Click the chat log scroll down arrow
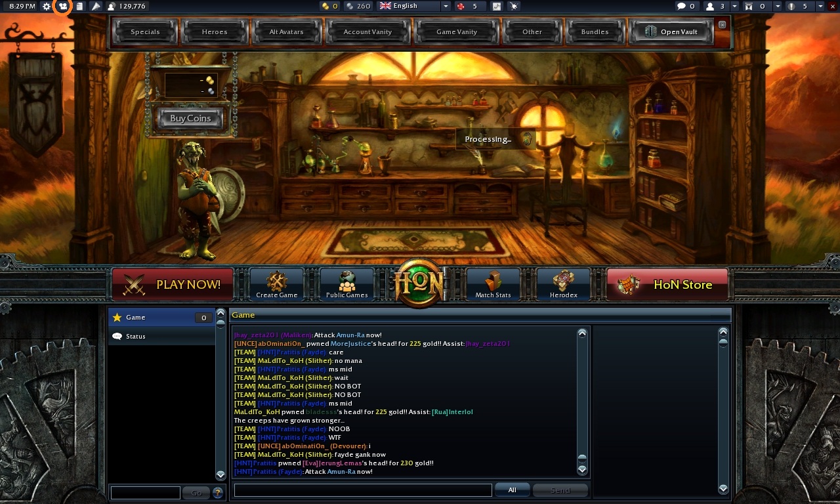 (582, 469)
